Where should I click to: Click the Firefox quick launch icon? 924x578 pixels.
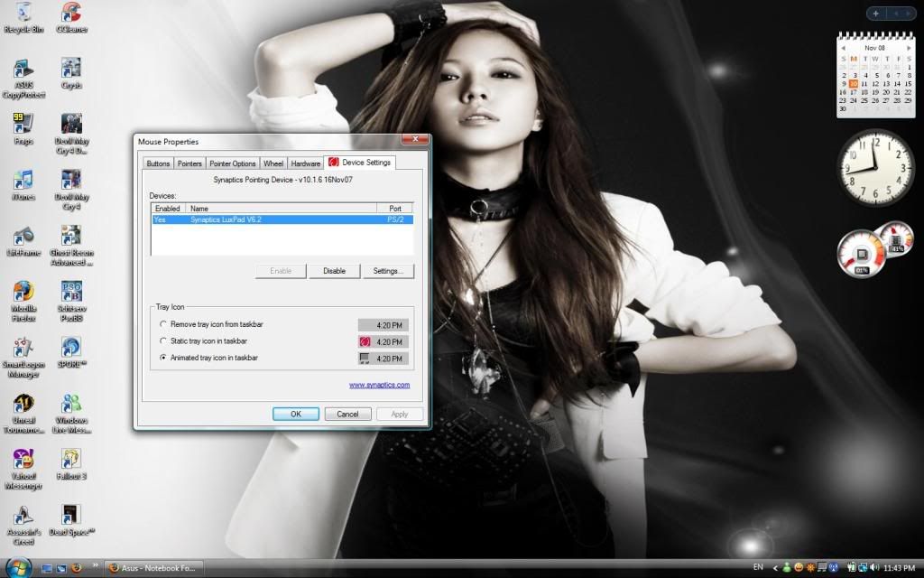[76, 568]
